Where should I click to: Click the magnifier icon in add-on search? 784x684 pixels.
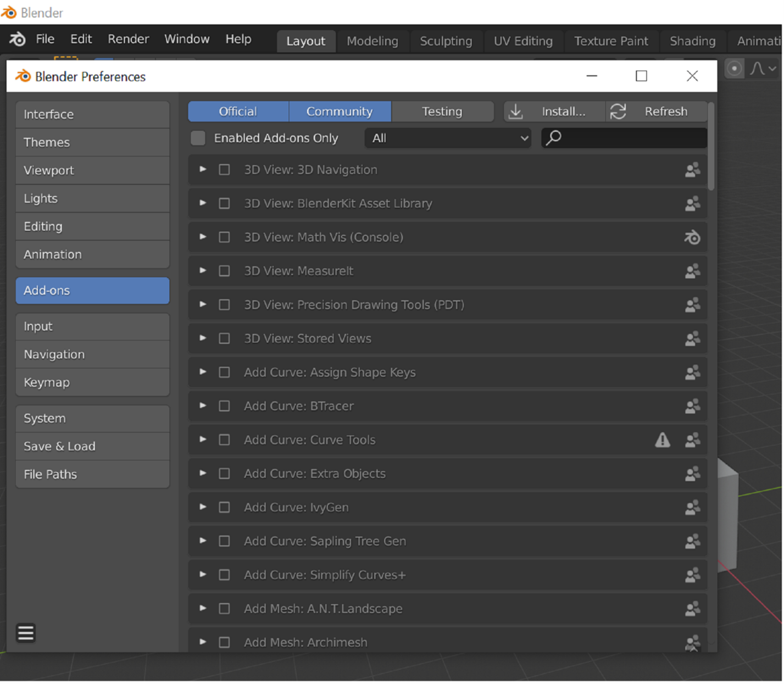(554, 137)
